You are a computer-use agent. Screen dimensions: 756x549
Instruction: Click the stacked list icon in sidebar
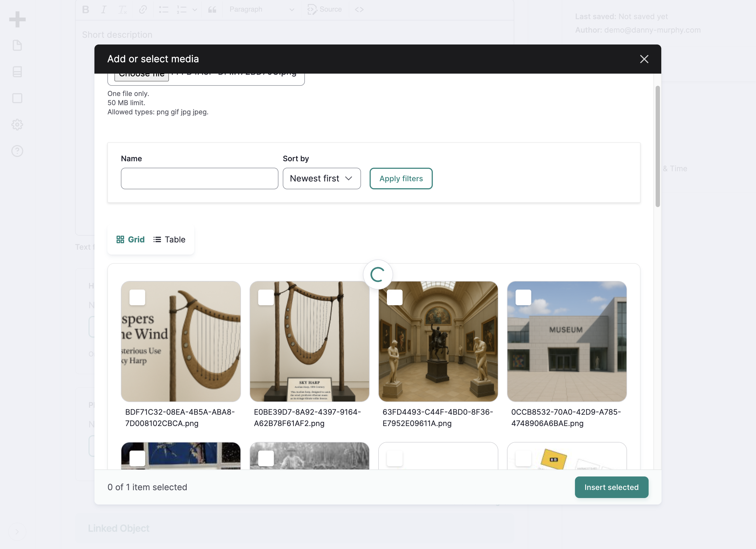pos(17,72)
